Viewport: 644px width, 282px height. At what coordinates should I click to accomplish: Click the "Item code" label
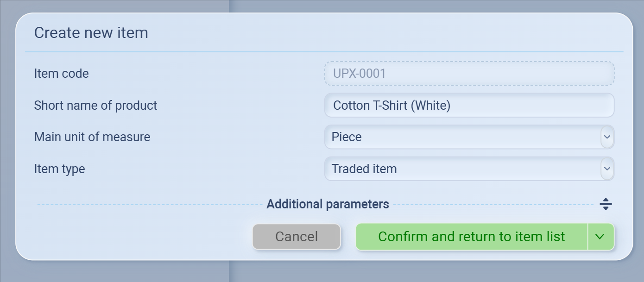point(61,74)
